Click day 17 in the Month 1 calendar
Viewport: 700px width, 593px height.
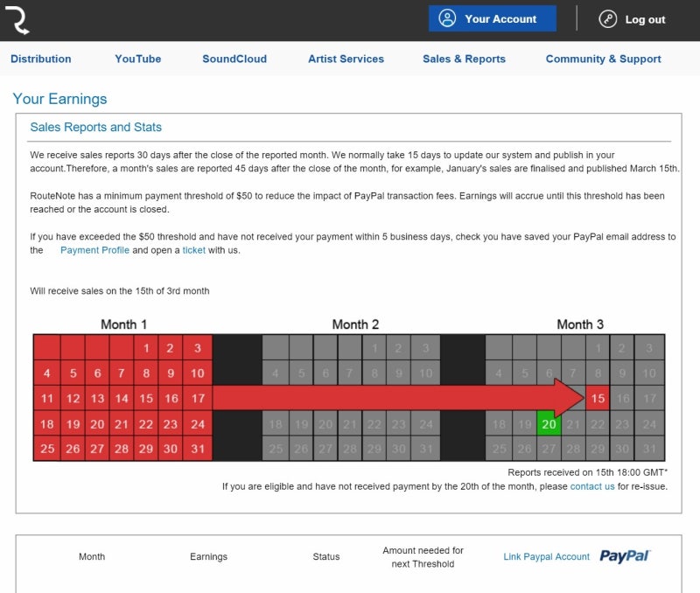click(x=198, y=398)
